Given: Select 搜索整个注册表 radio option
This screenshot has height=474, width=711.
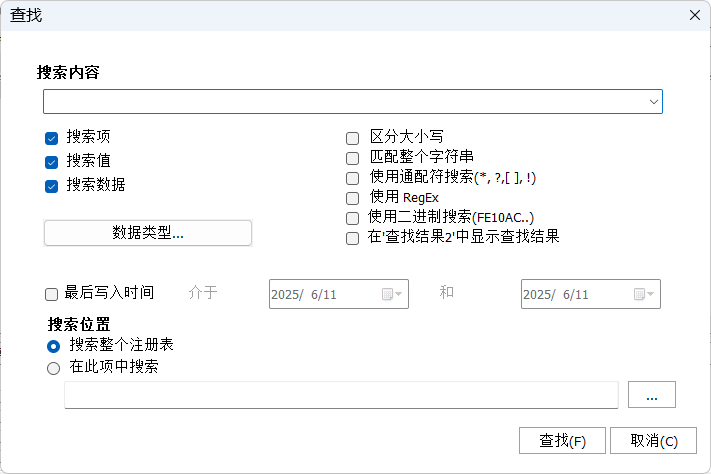Looking at the screenshot, I should pyautogui.click(x=54, y=347).
